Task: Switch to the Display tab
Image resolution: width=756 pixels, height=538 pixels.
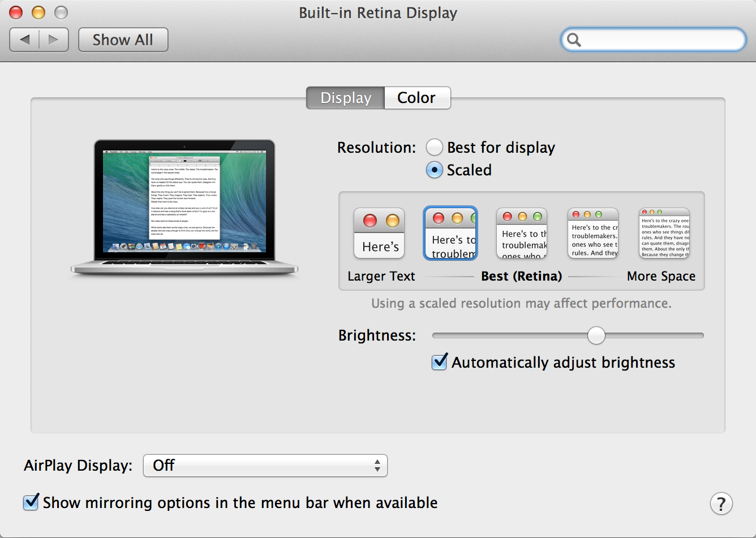Action: pos(345,98)
